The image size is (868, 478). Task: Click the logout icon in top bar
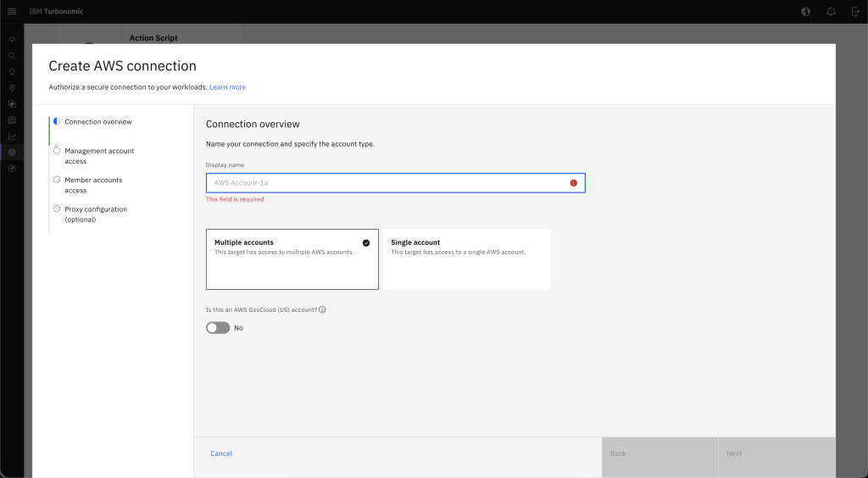coord(856,12)
